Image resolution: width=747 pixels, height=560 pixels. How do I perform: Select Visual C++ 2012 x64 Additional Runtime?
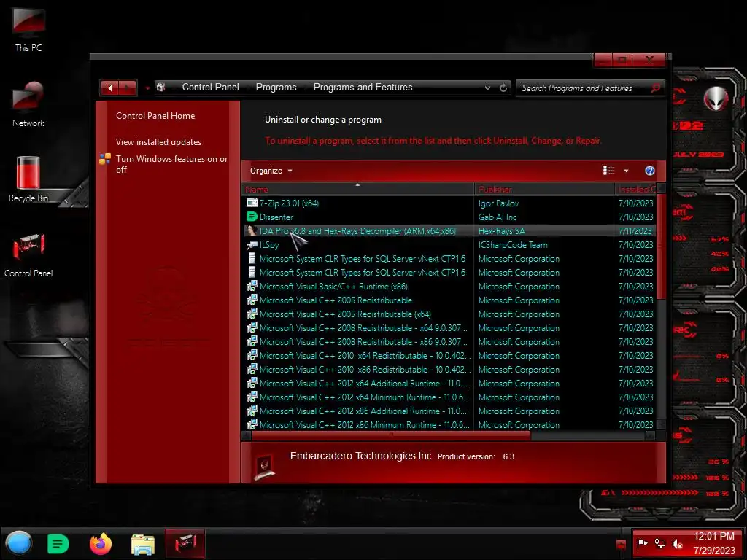(364, 383)
